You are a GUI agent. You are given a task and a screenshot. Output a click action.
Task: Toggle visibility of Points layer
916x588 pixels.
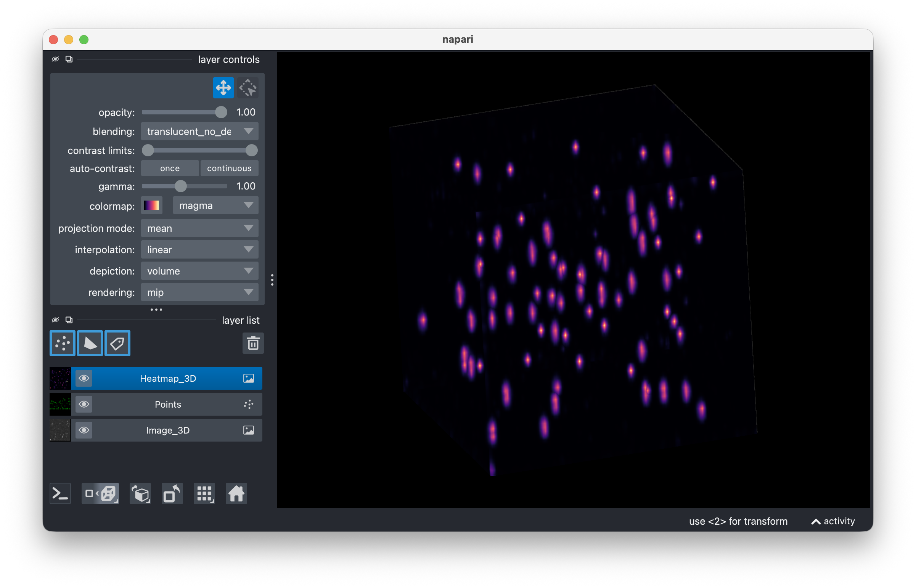click(x=84, y=404)
